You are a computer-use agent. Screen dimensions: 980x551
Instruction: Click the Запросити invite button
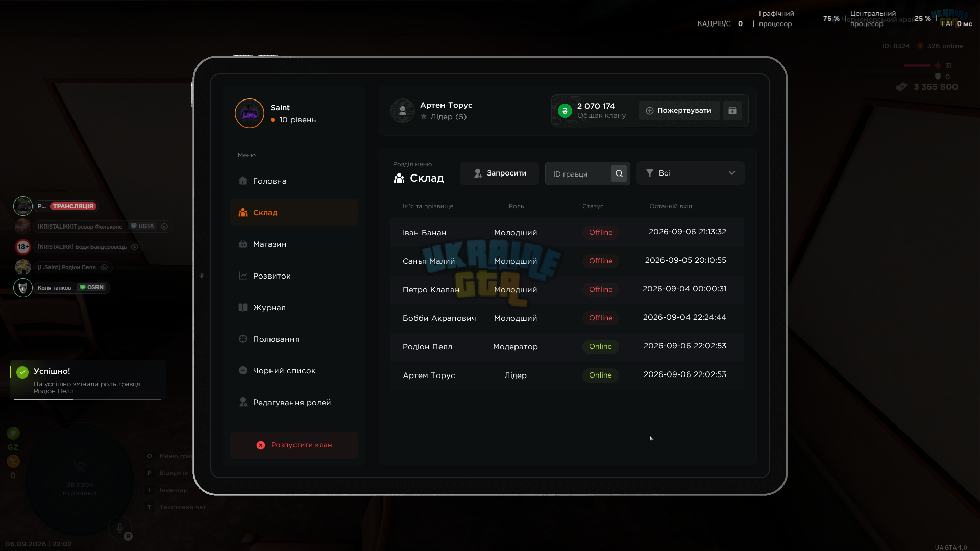[x=500, y=173]
